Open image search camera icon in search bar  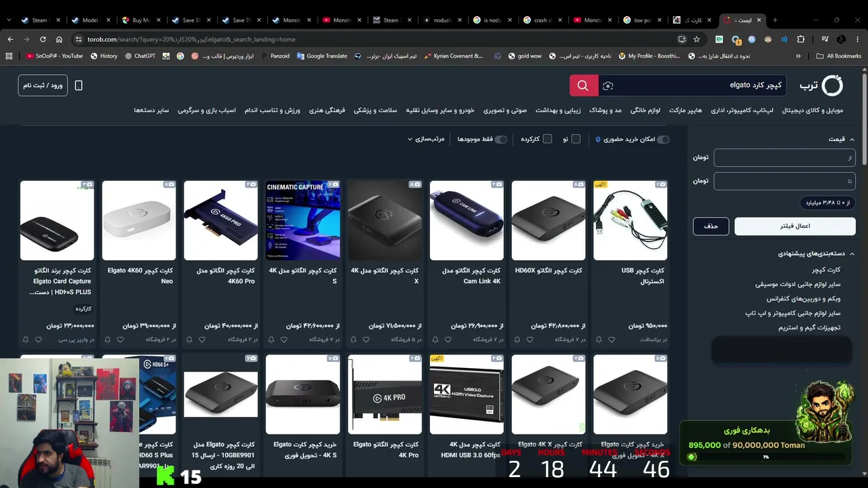coord(608,85)
